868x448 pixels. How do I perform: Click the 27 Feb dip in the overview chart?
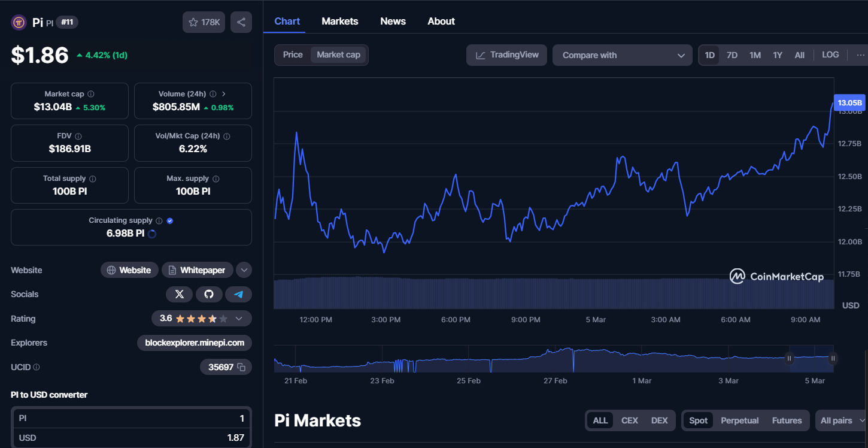coord(573,361)
